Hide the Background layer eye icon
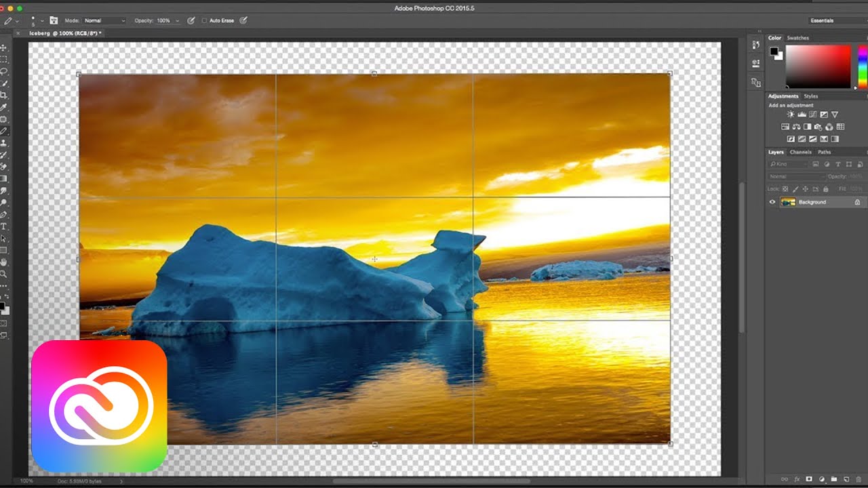Screen dimensions: 868x488 point(772,202)
